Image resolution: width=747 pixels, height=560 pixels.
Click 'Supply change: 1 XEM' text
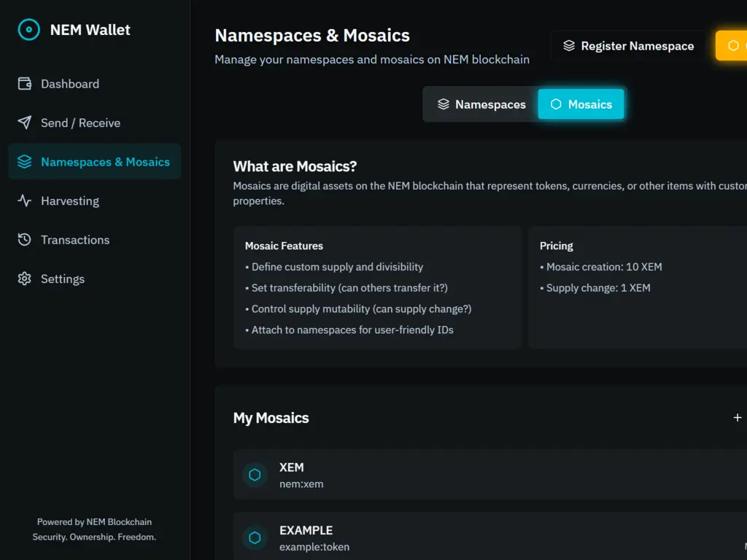point(598,287)
